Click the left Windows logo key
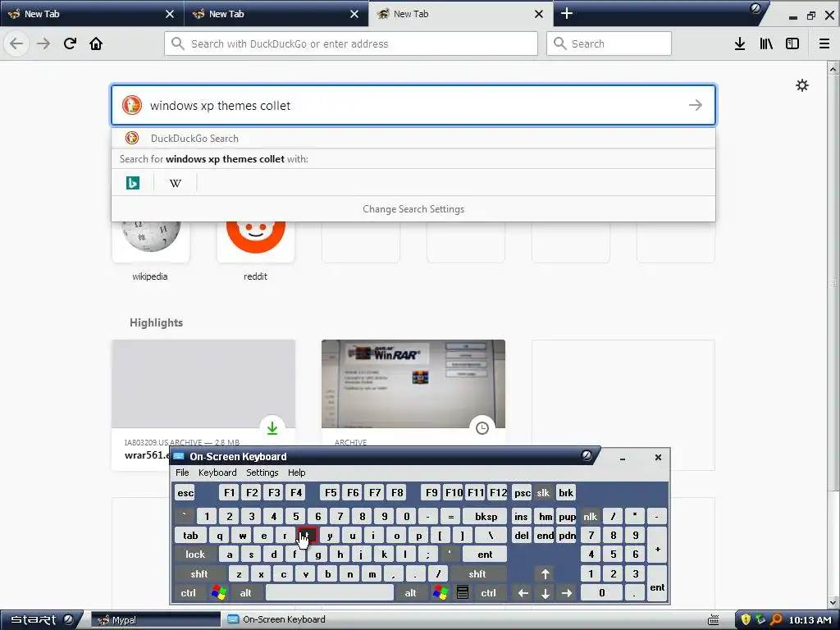This screenshot has height=630, width=840. click(218, 593)
